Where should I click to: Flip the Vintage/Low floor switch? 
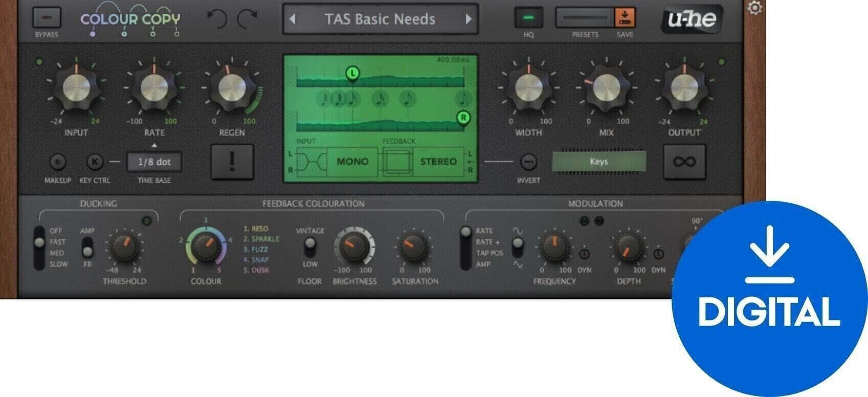tap(309, 247)
